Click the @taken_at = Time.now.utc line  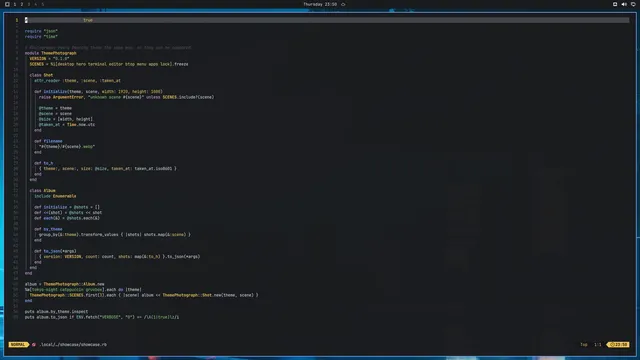pyautogui.click(x=67, y=124)
